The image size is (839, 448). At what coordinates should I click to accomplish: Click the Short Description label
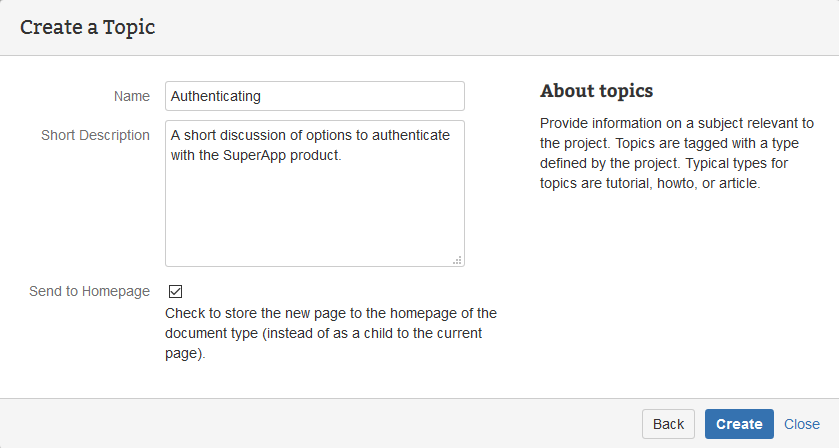pyautogui.click(x=95, y=135)
